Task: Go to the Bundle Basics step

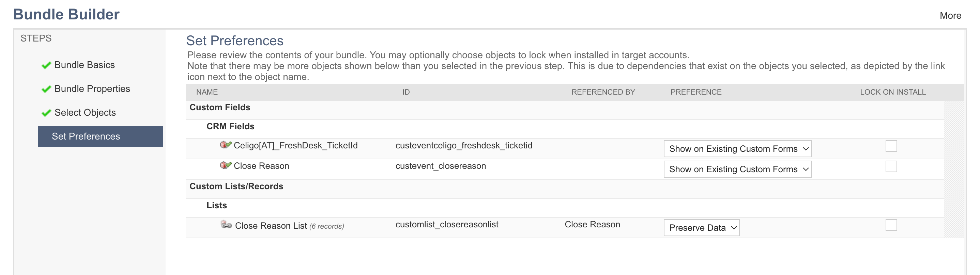Action: (x=85, y=65)
